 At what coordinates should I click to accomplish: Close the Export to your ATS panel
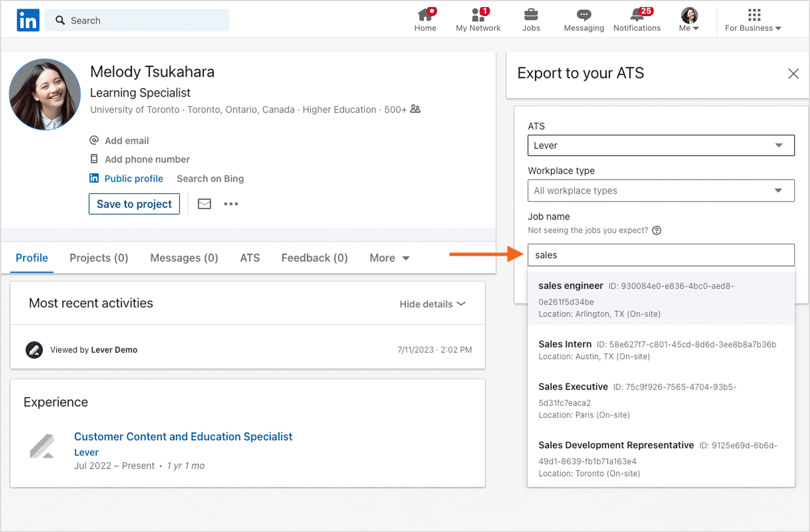point(793,73)
